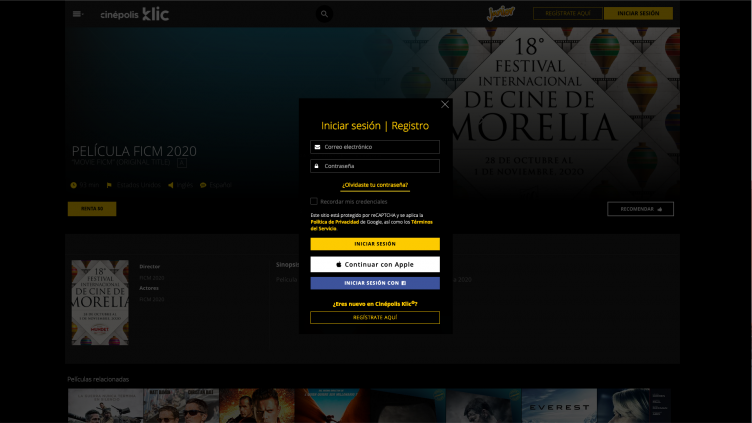Click yellow INICIAR SESIÓN dialog button
Viewport: 752px width, 423px height.
(375, 244)
